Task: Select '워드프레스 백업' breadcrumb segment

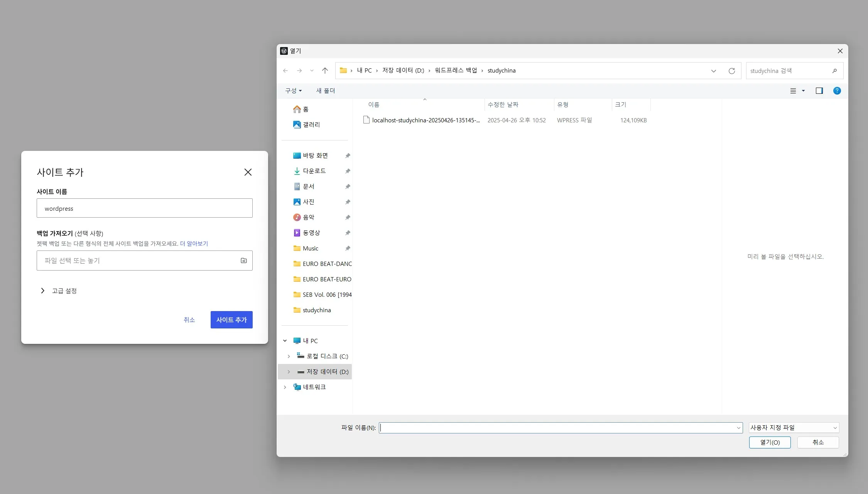Action: [456, 70]
